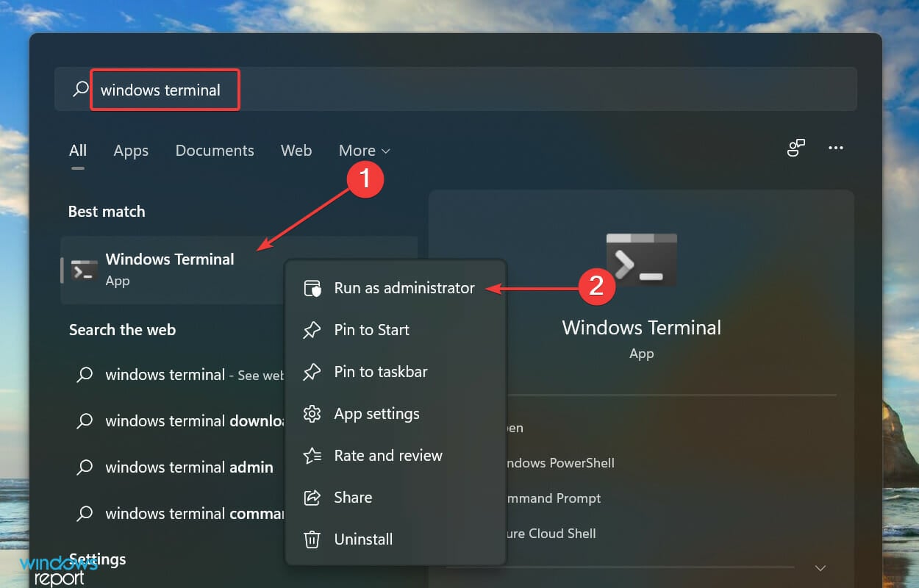Select the Run as administrator shield icon

[x=313, y=288]
